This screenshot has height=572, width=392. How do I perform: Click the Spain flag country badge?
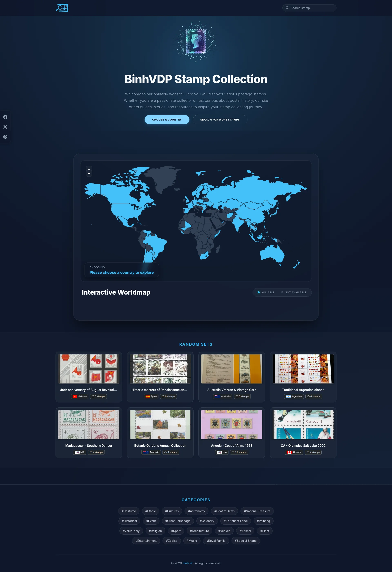click(151, 397)
